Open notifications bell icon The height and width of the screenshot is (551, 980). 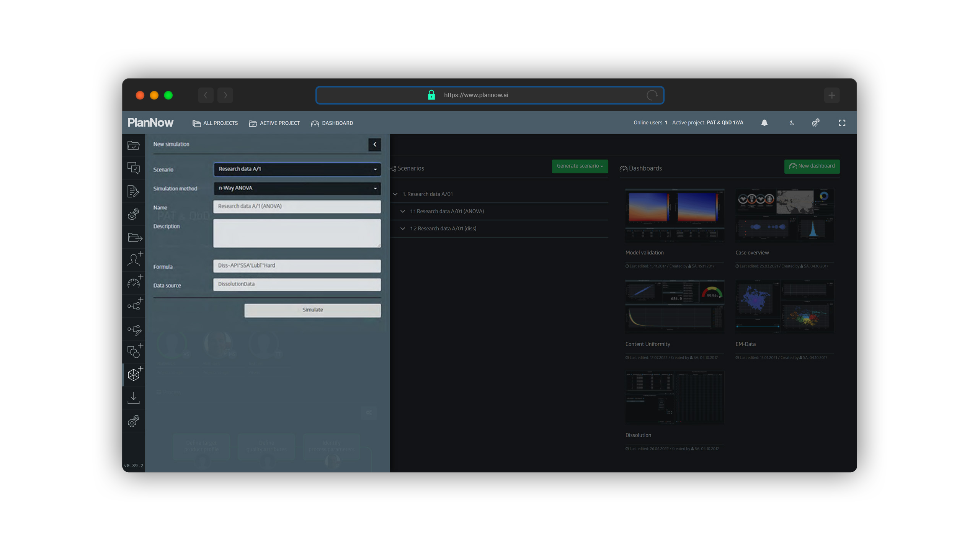pyautogui.click(x=764, y=123)
